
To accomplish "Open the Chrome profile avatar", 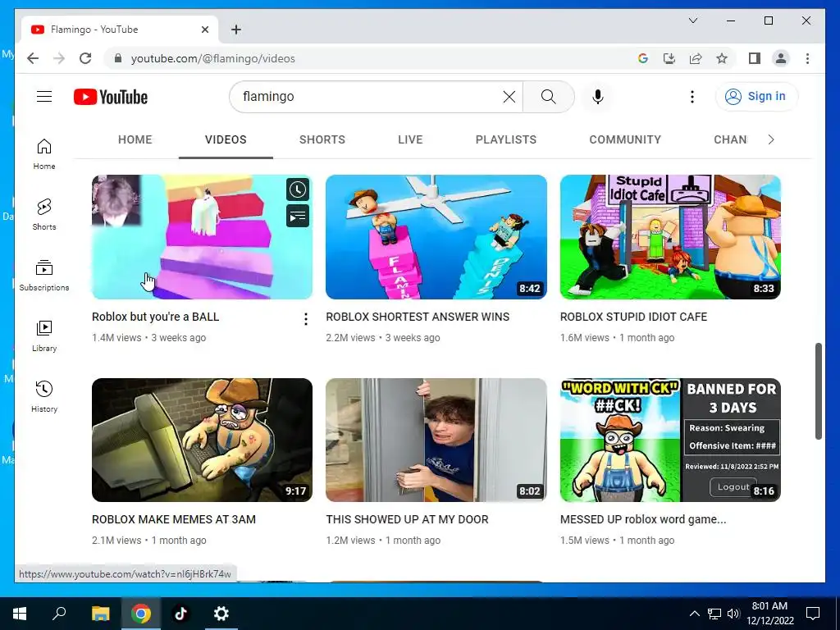I will click(x=781, y=58).
